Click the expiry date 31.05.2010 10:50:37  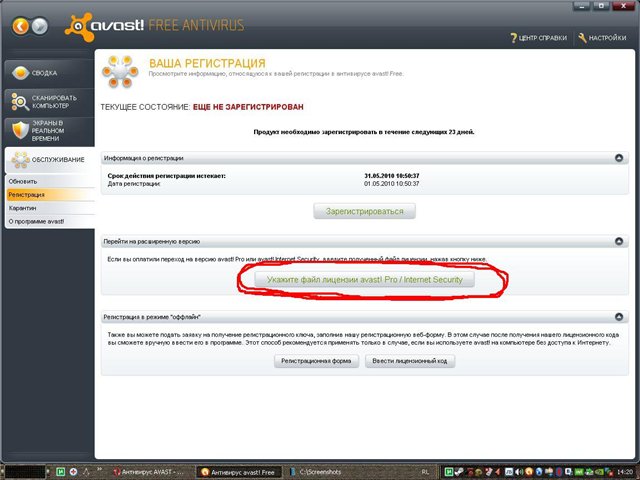click(x=391, y=176)
